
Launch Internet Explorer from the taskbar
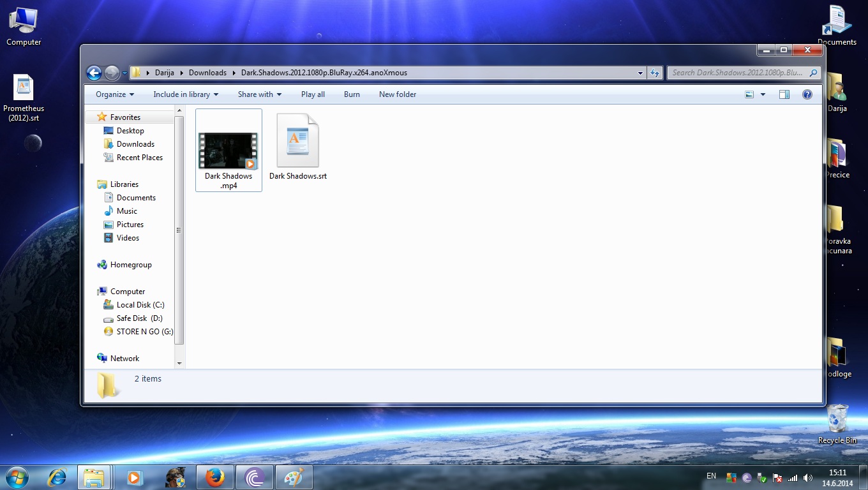58,477
